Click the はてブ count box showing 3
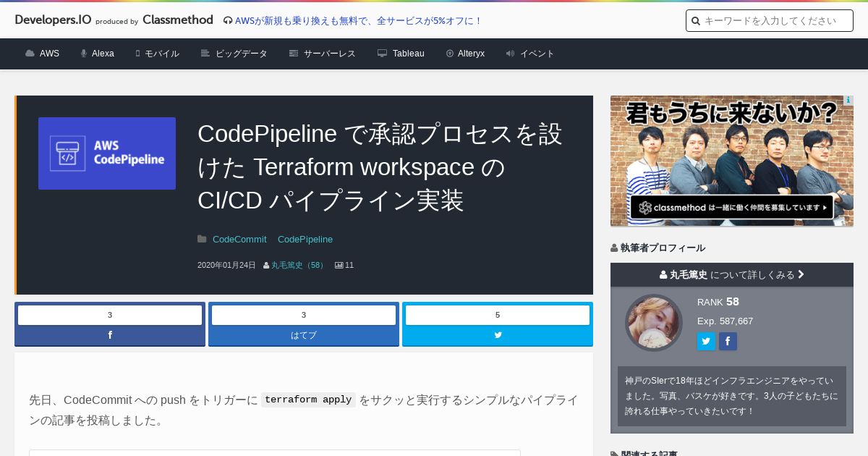The image size is (868, 456). tap(304, 315)
